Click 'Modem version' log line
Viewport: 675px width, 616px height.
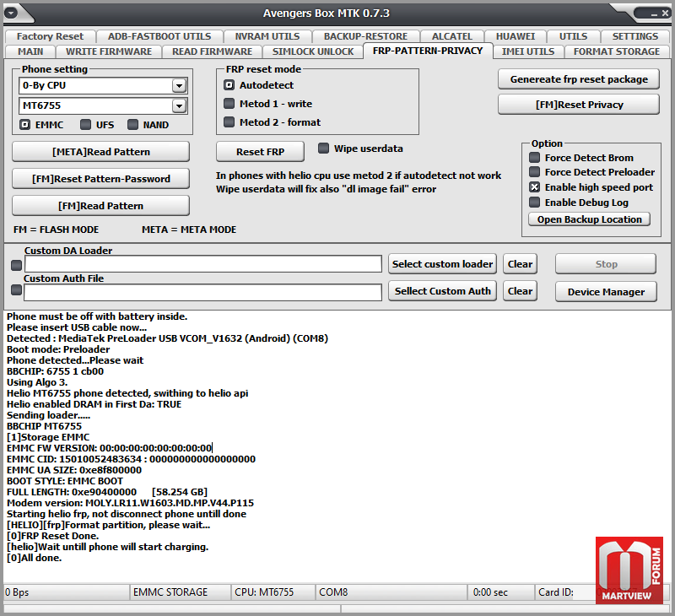point(130,503)
